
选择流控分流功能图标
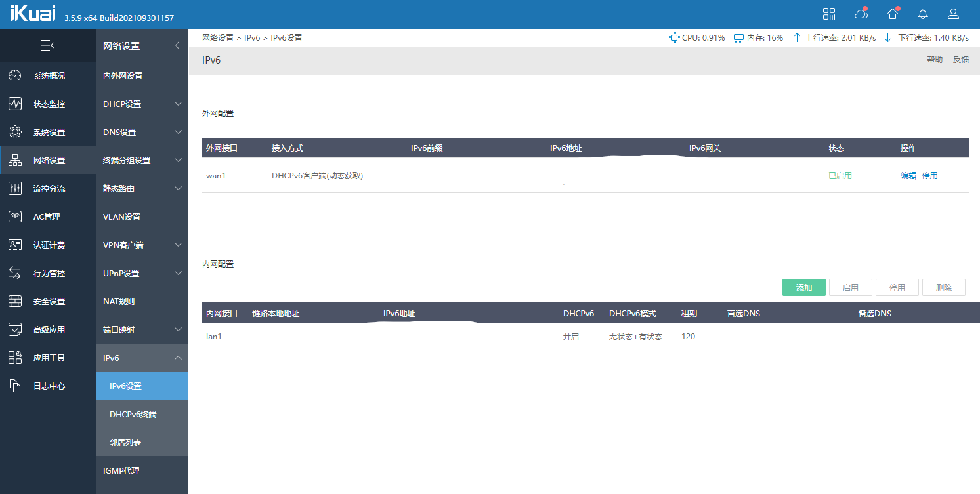[x=14, y=188]
